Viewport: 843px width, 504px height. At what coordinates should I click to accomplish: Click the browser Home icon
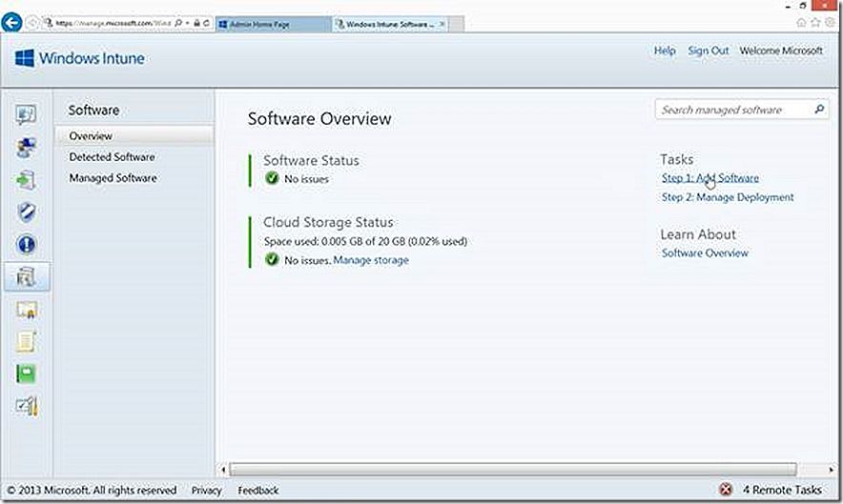[x=800, y=23]
